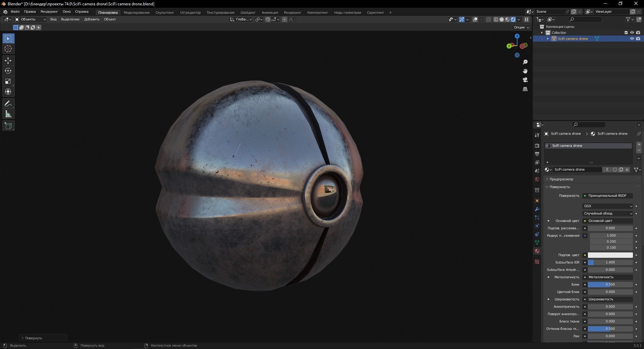Pause viewport rendering preview

(x=527, y=19)
